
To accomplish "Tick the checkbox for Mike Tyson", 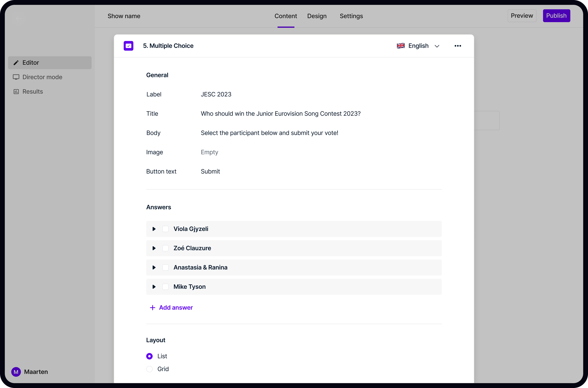I will 165,287.
